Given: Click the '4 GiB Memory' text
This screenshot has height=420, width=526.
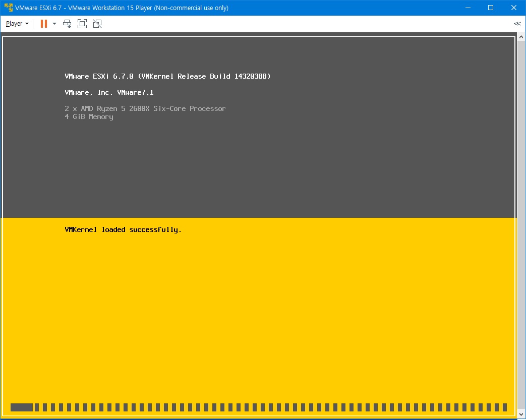Looking at the screenshot, I should 89,116.
